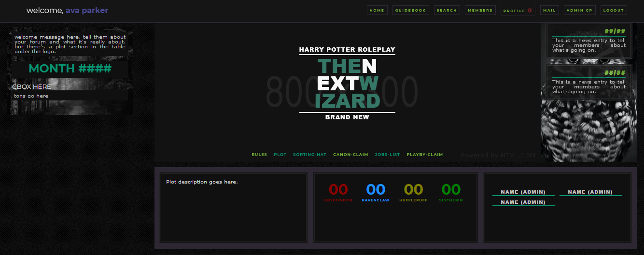Viewport: 644px width, 255px height.
Task: Select the Slytherin house count
Action: (x=451, y=192)
